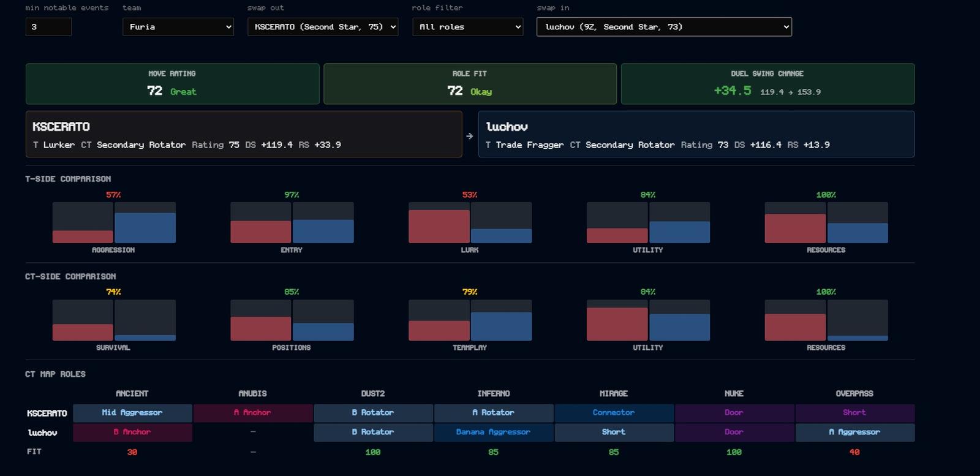
Task: Click luchov's A Aggressor cell on Overpass
Action: click(x=854, y=433)
